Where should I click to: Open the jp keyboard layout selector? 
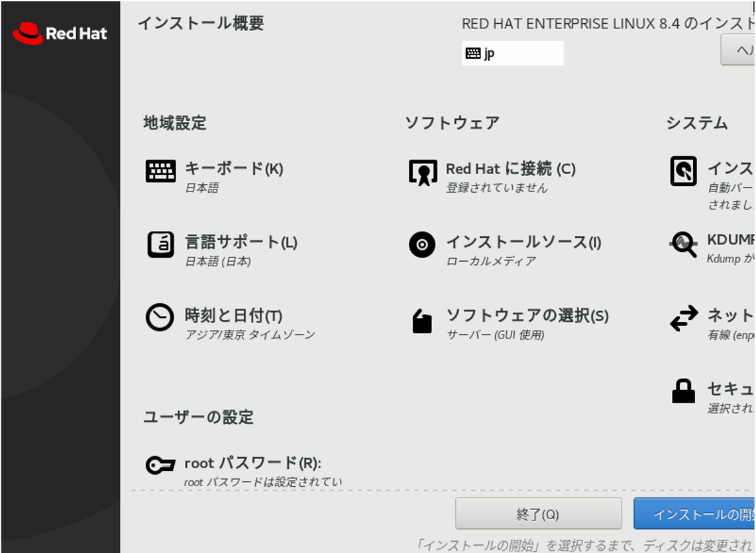tap(512, 53)
